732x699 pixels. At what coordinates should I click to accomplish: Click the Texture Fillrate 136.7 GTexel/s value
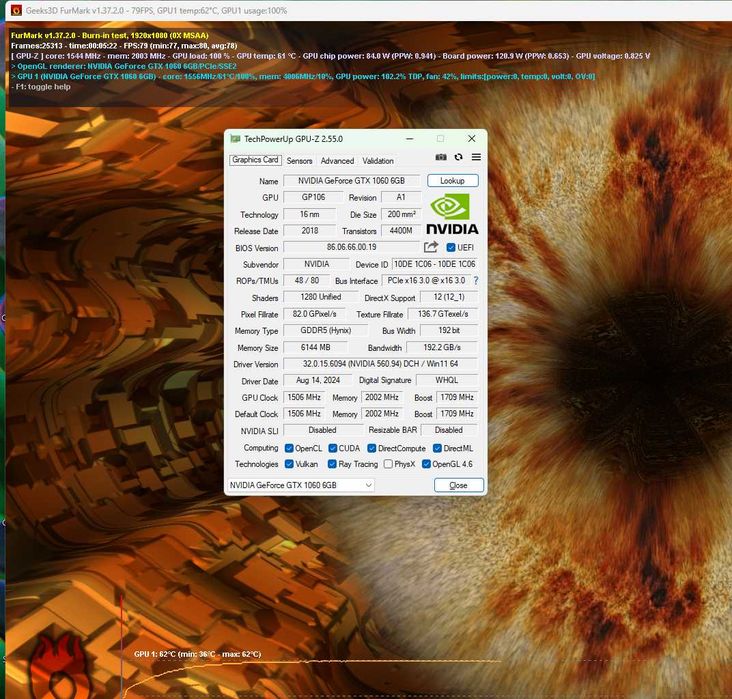443,314
